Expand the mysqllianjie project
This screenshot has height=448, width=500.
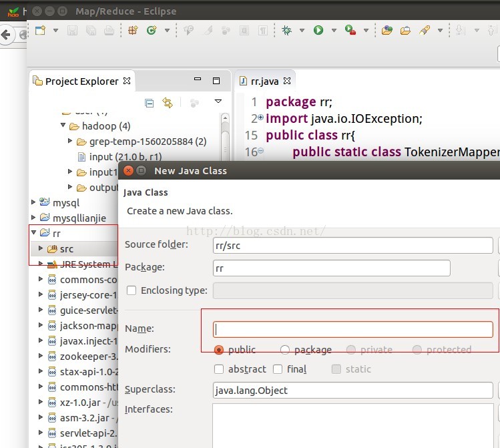coord(33,217)
